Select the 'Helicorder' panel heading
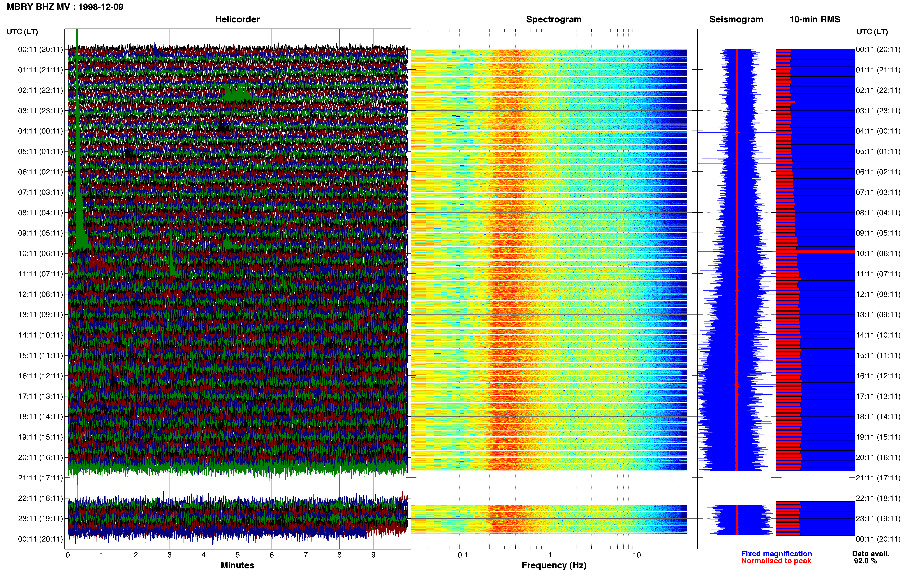Screen dimensions: 924x578 (237, 20)
